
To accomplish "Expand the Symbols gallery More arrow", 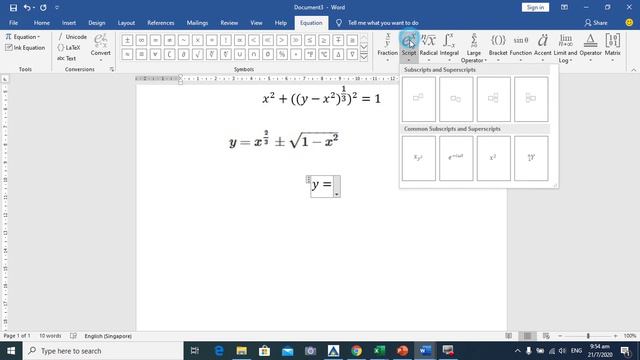I will (364, 57).
